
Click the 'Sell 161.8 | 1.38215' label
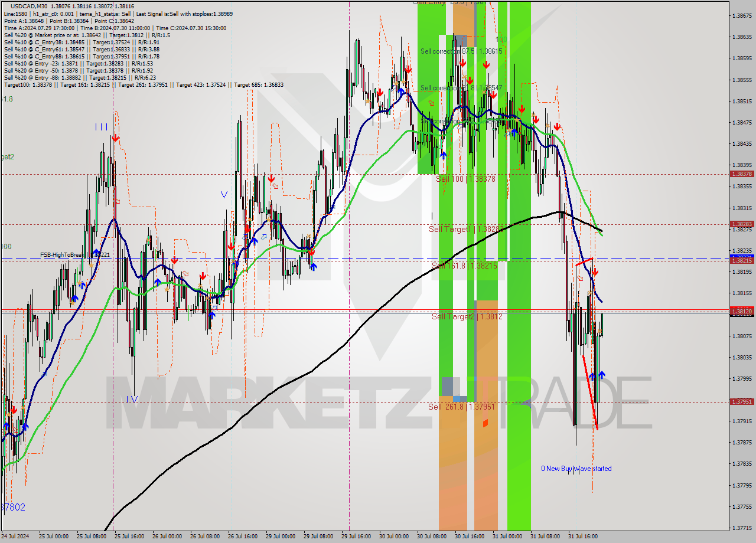pyautogui.click(x=464, y=266)
